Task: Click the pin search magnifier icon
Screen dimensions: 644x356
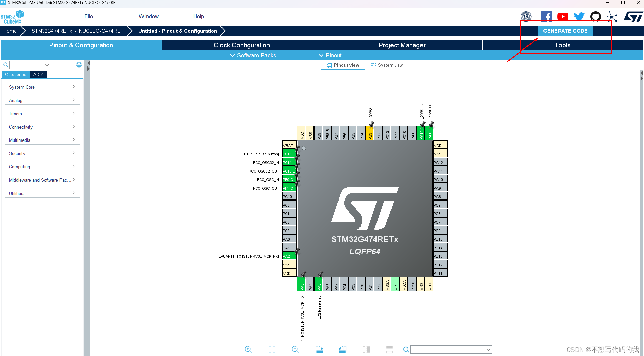Action: 406,350
